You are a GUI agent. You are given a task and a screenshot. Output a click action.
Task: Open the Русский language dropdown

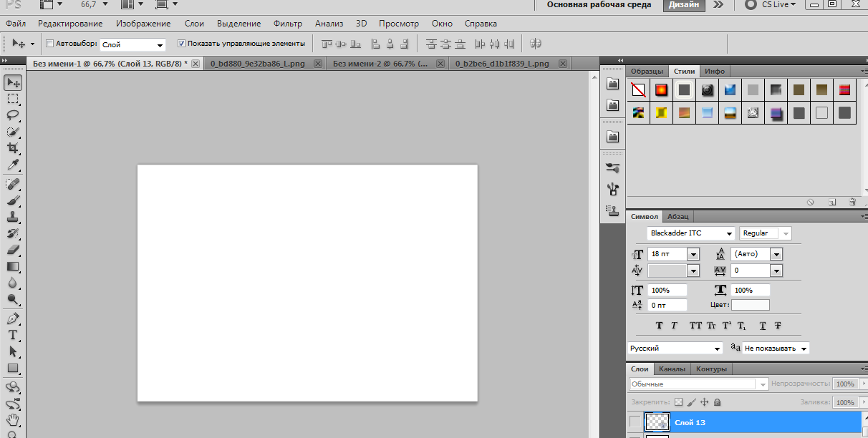[x=718, y=349]
